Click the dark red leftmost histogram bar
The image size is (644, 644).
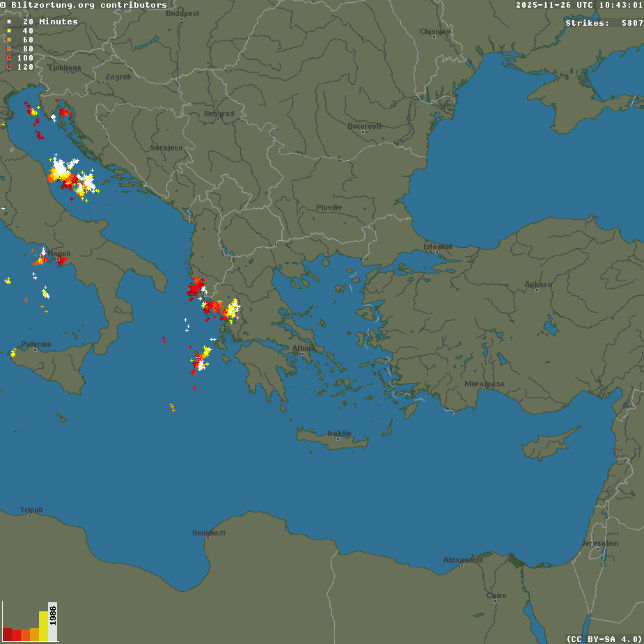pyautogui.click(x=8, y=634)
